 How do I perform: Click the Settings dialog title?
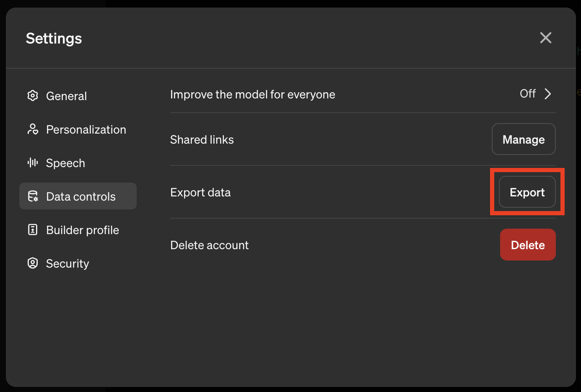pos(54,39)
